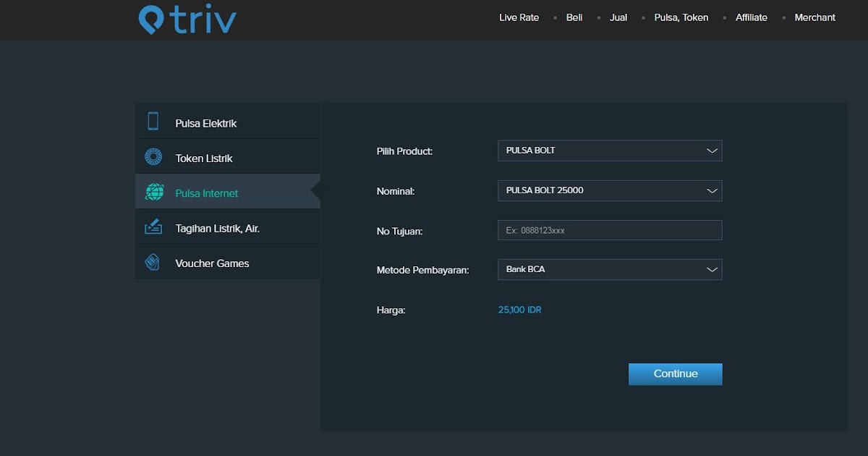Open Pulsa, Token in navigation
Image resolution: width=868 pixels, height=456 pixels.
click(681, 17)
